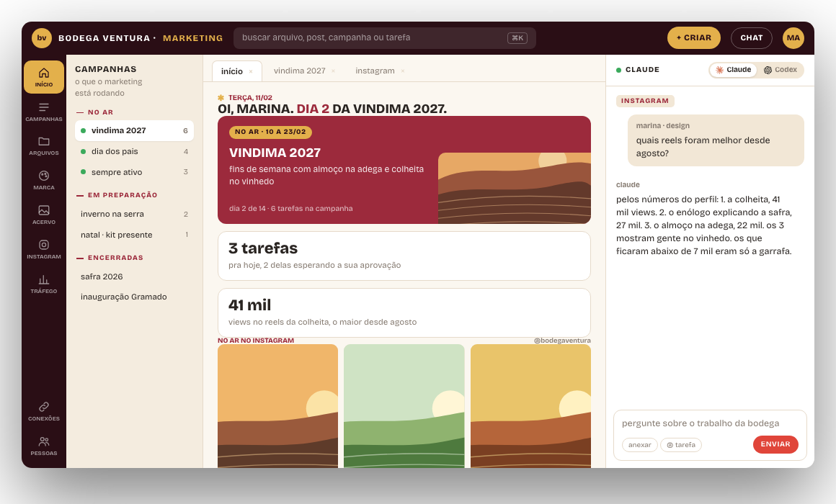This screenshot has width=836, height=504.
Task: Open the Vindima 2027 red campaign card
Action: tap(404, 170)
